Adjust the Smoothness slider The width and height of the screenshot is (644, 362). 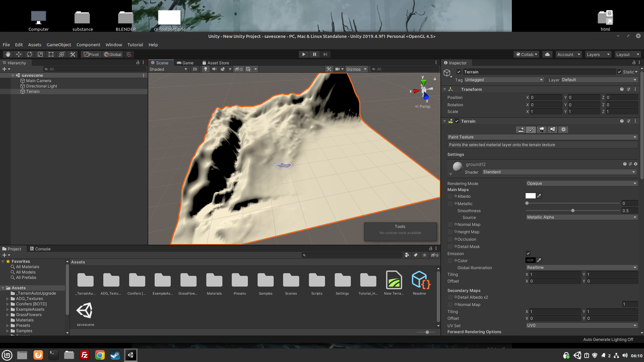pos(573,210)
